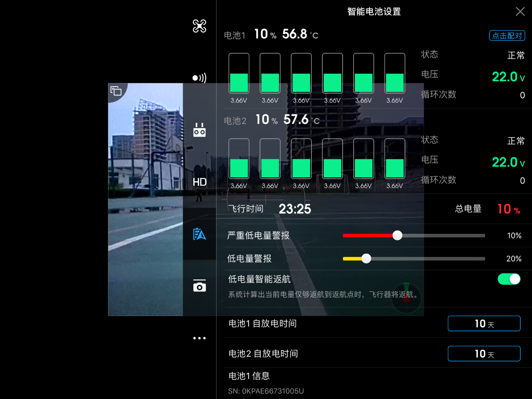Adjust the 严重低电量警报 red slider
532x399 pixels.
(x=397, y=235)
